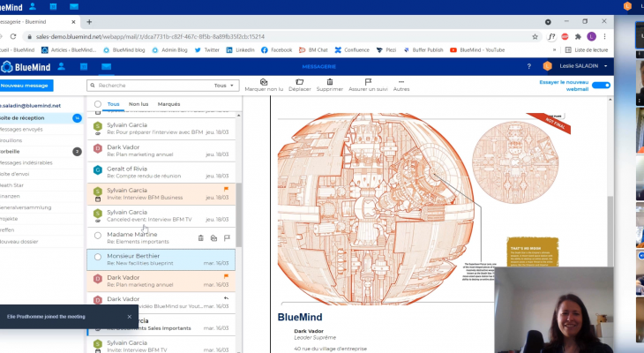Screen dimensions: 644x353
Task: Click the Supprimer trash icon
Action: pos(329,82)
